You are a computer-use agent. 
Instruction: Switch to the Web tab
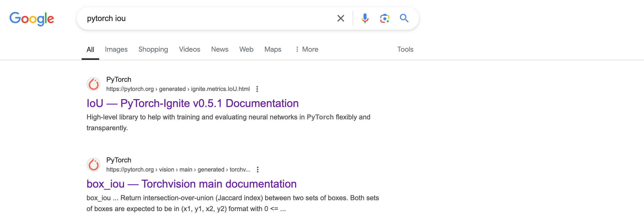[x=246, y=49]
